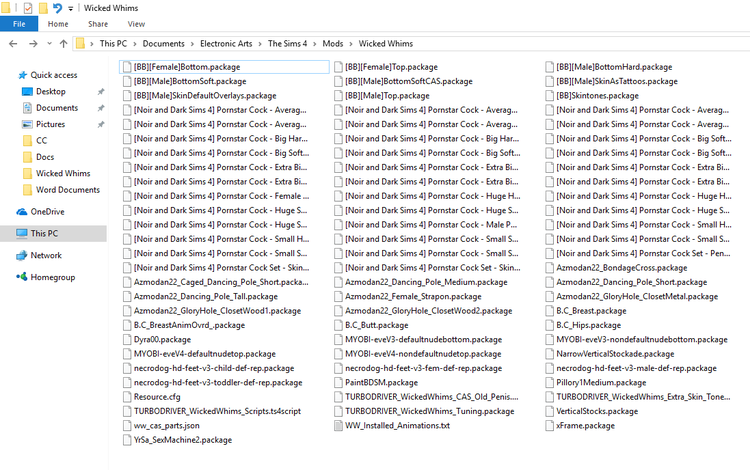Select [BB][Male]BottomHard.package file

click(614, 67)
